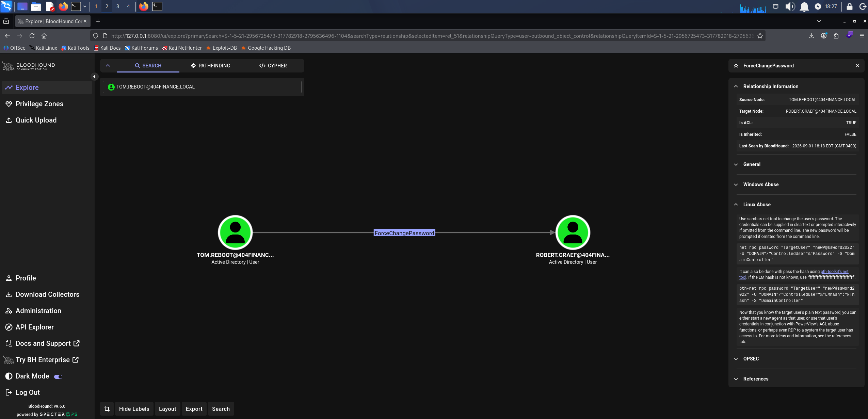The width and height of the screenshot is (868, 419).
Task: Click the TOM.REBOOT search input field
Action: [202, 87]
